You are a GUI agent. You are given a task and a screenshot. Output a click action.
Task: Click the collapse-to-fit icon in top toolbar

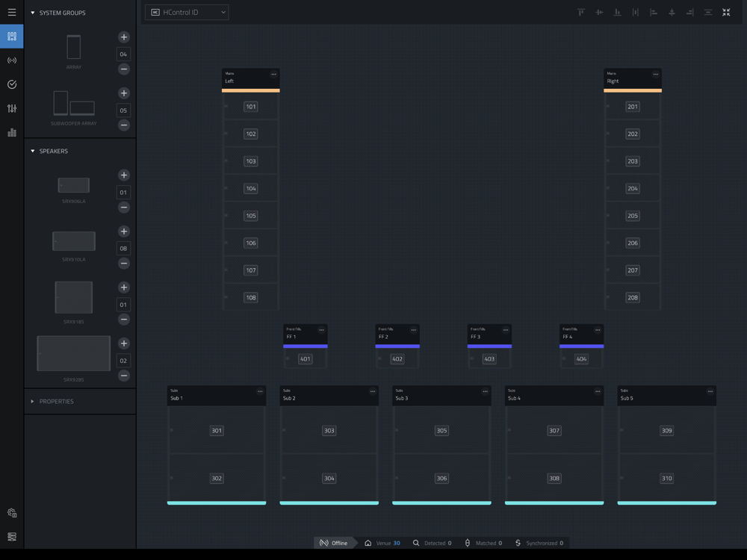pyautogui.click(x=726, y=13)
